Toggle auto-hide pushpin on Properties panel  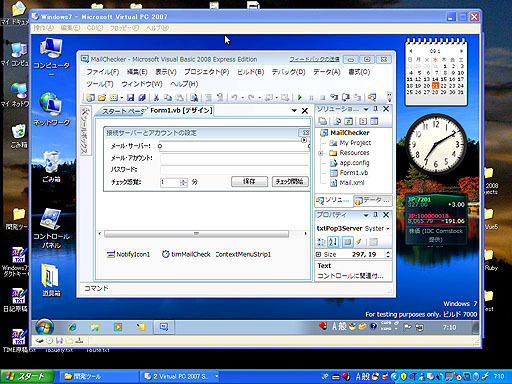[x=376, y=215]
